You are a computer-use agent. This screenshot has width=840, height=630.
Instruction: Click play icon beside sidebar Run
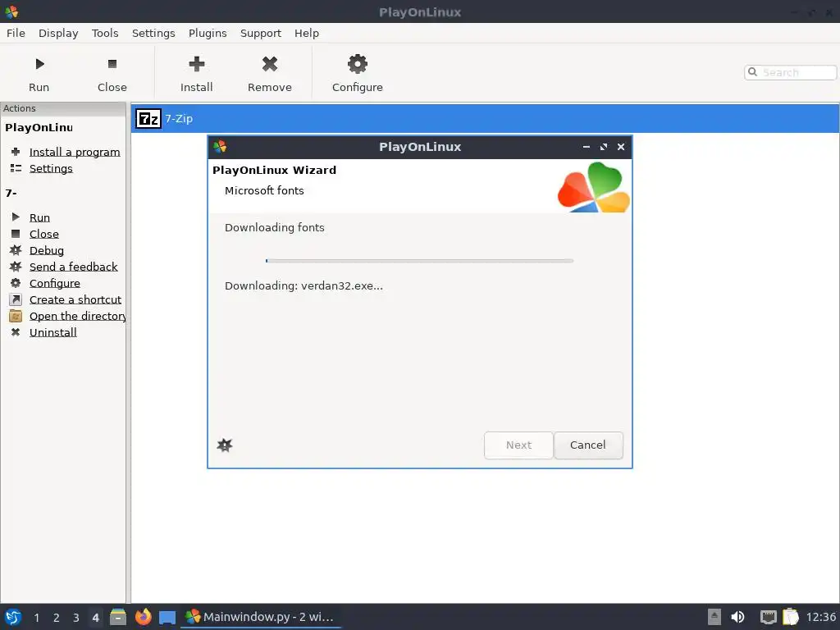click(16, 217)
